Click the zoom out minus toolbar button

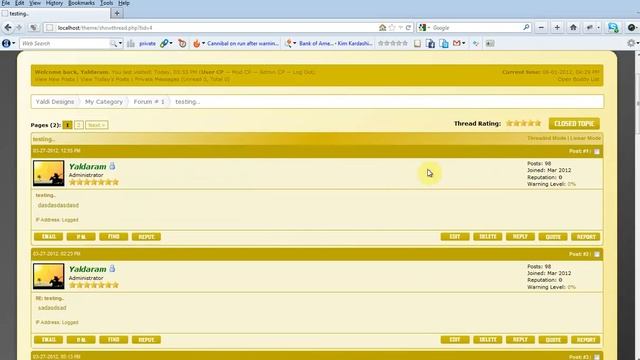[541, 28]
